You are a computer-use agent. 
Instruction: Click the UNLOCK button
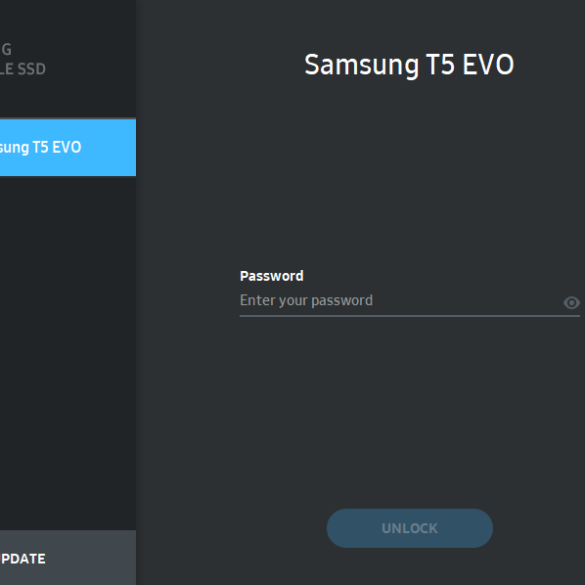point(410,528)
